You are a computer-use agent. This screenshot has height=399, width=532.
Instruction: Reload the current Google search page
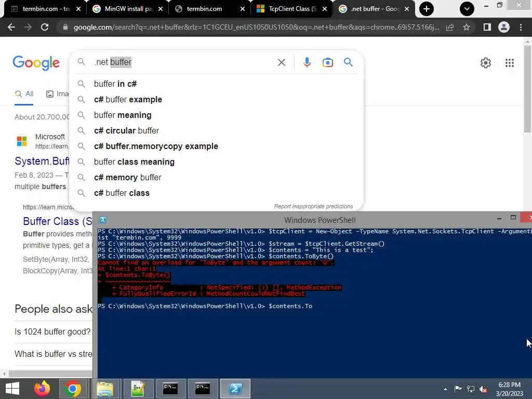[x=45, y=27]
